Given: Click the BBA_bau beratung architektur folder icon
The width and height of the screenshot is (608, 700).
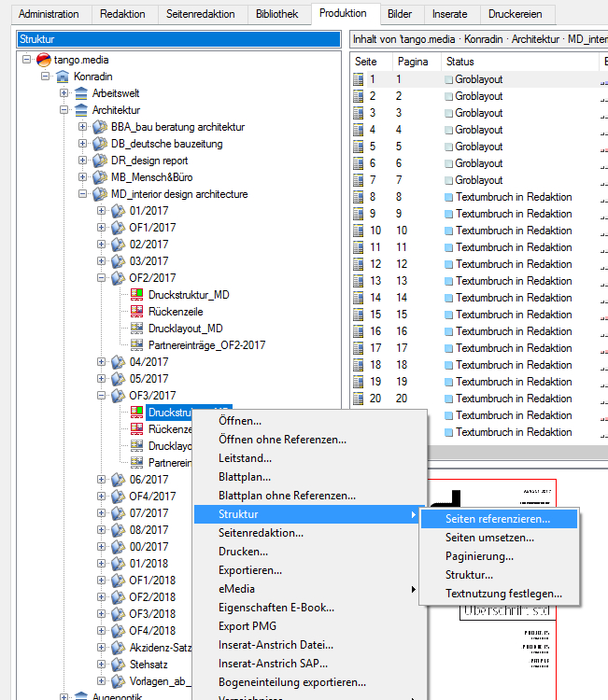Looking at the screenshot, I should 100,127.
